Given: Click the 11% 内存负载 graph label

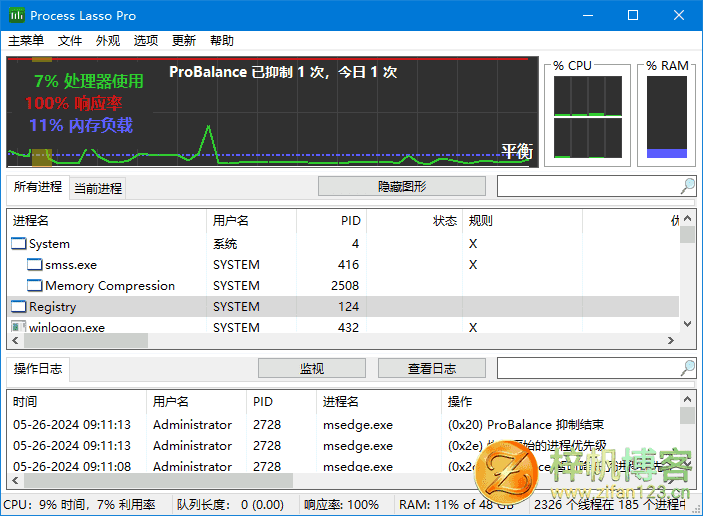Looking at the screenshot, I should pyautogui.click(x=81, y=125).
